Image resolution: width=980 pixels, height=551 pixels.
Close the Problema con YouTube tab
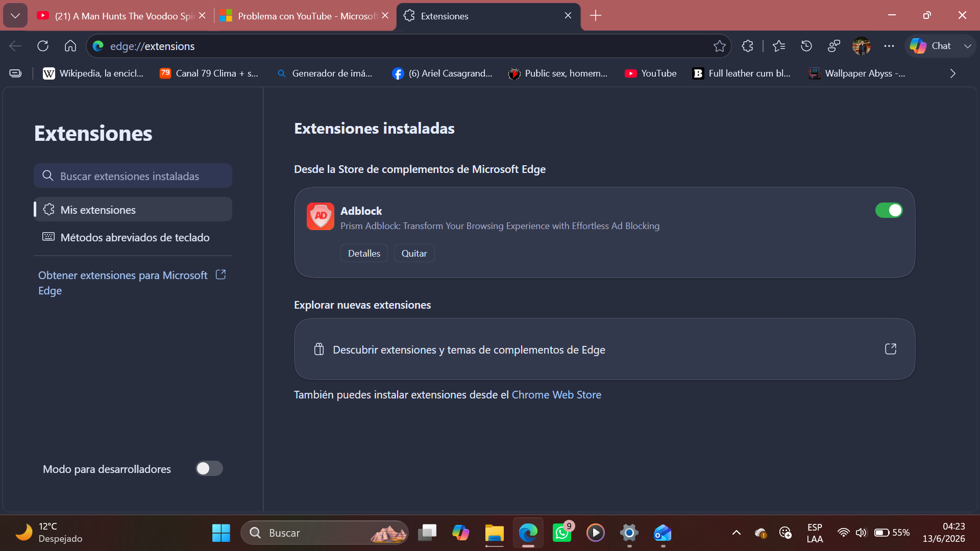coord(385,16)
